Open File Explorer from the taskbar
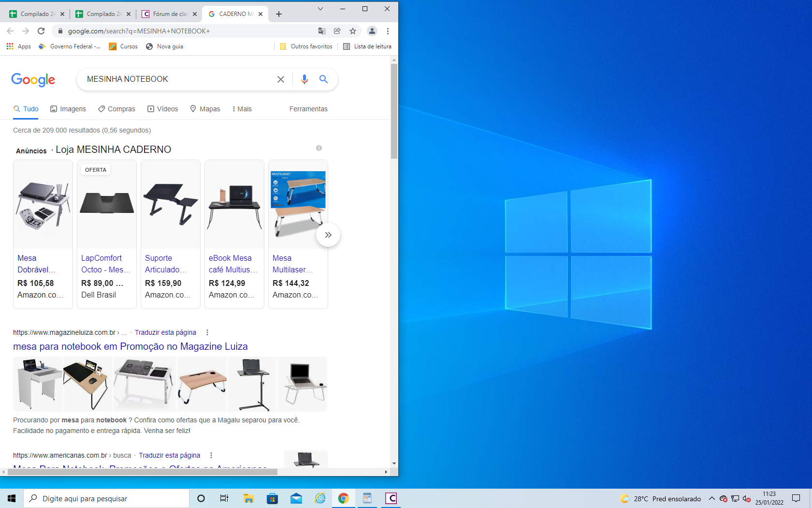 pyautogui.click(x=248, y=498)
